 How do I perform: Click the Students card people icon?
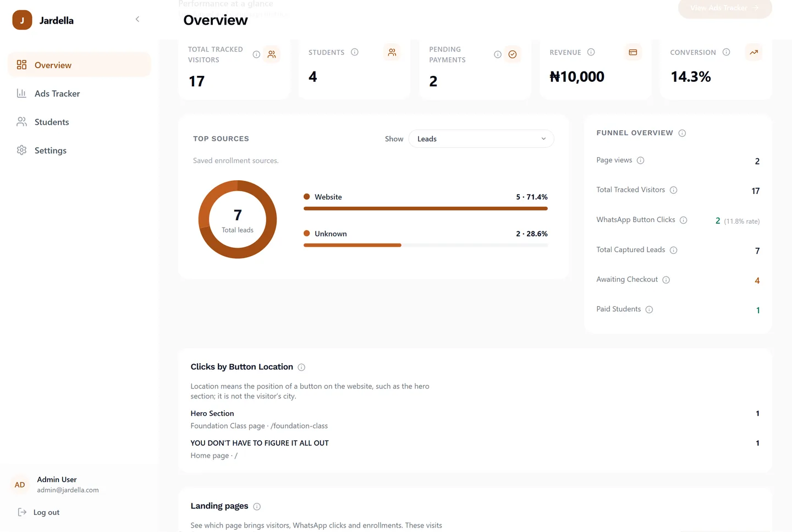pos(392,52)
